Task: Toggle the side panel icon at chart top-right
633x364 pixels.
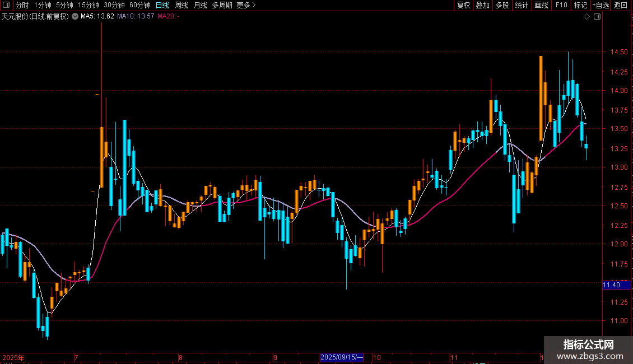Action: [x=597, y=17]
